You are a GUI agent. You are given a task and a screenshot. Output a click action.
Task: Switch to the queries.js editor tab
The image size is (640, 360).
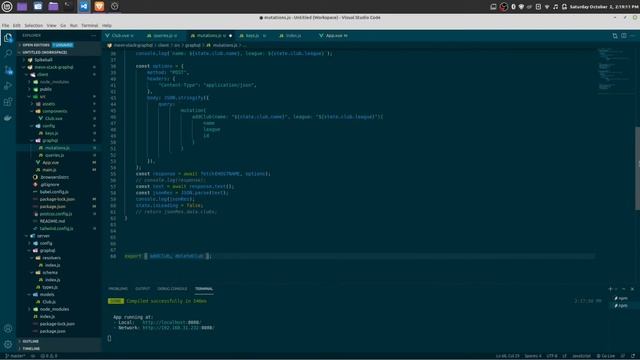(x=162, y=36)
